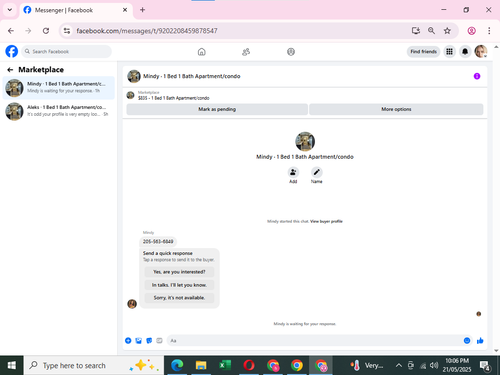Image resolution: width=500 pixels, height=375 pixels.
Task: Click the Mark as pending button
Action: (217, 109)
